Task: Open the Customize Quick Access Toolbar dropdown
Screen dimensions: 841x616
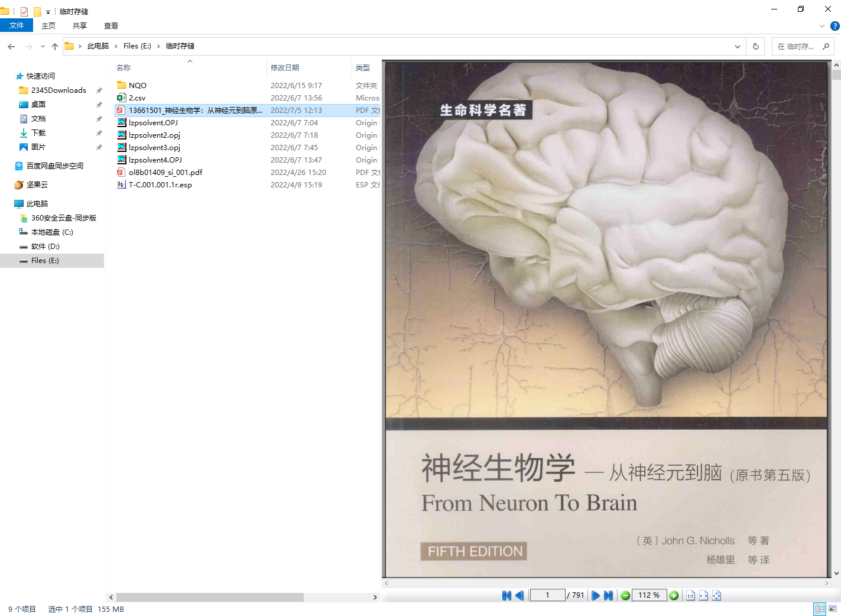Action: tap(48, 12)
